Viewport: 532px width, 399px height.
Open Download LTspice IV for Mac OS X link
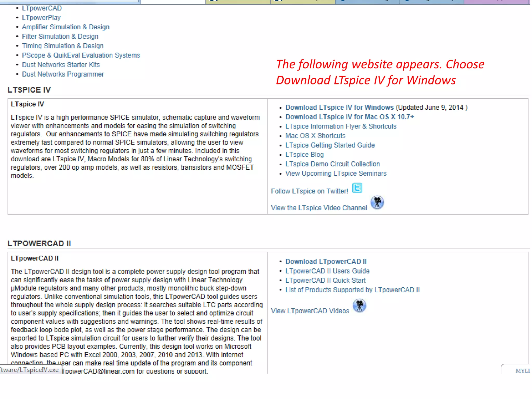349,117
